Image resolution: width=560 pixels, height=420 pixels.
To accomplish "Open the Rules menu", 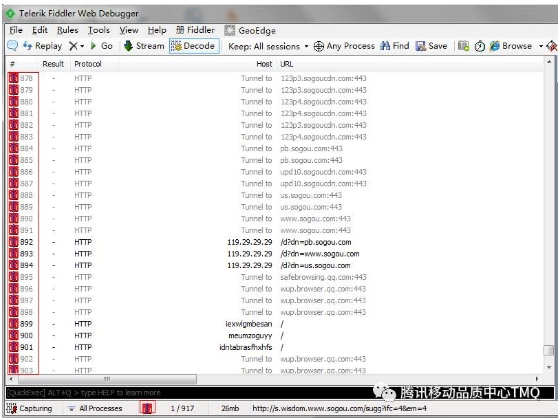I will tap(68, 30).
